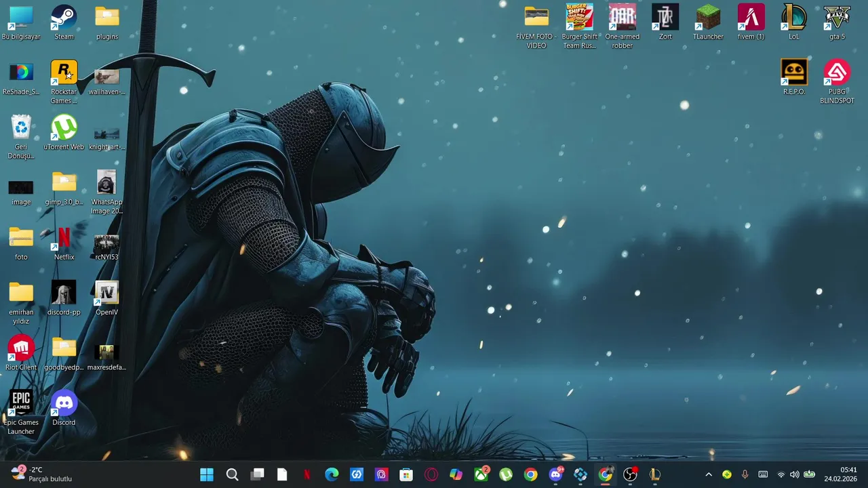Select the plugins folder on desktop
This screenshot has width=868, height=488.
tap(106, 22)
